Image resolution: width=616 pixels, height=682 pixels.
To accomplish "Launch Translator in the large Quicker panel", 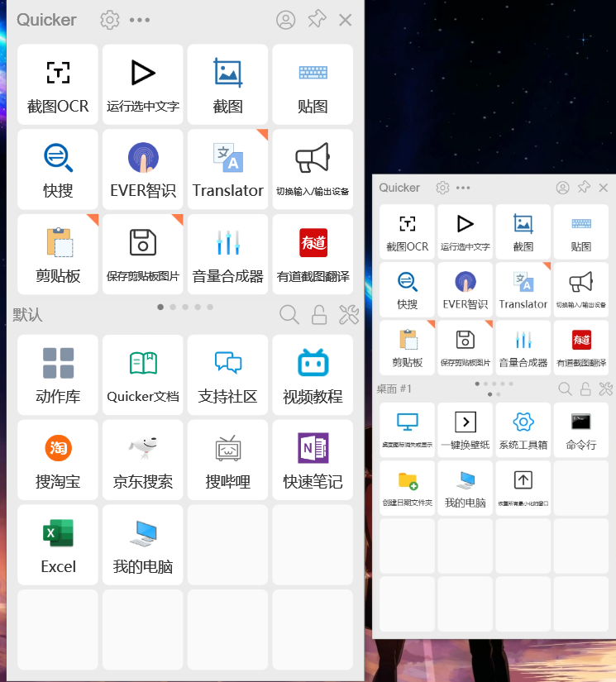I will click(x=227, y=169).
